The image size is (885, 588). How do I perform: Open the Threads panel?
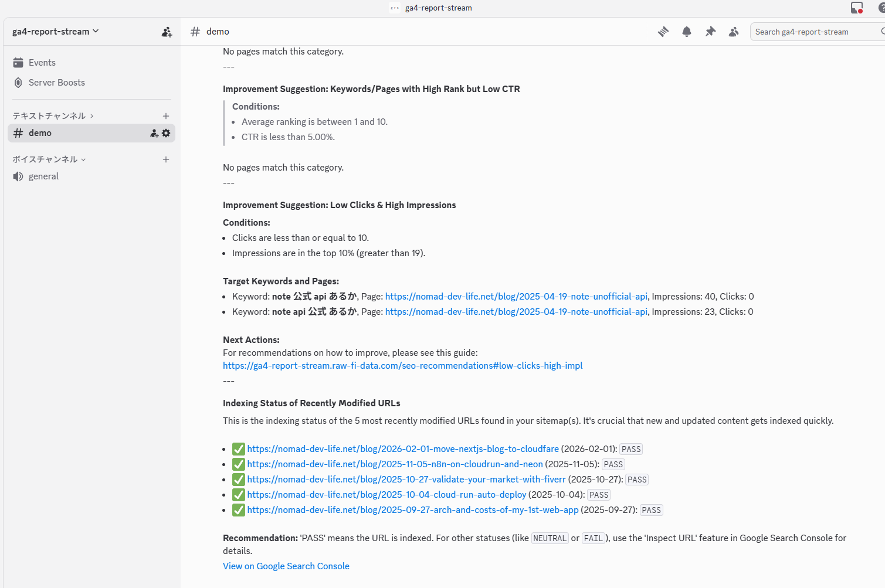[663, 32]
